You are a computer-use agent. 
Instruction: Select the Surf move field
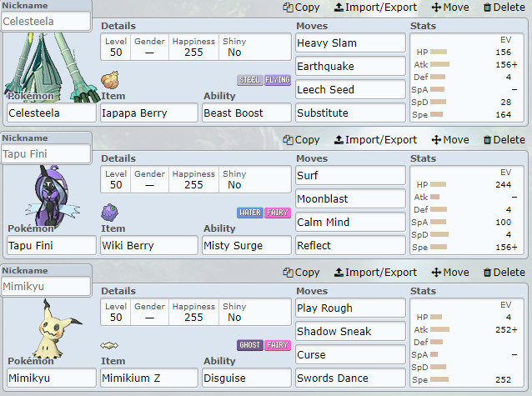350,175
